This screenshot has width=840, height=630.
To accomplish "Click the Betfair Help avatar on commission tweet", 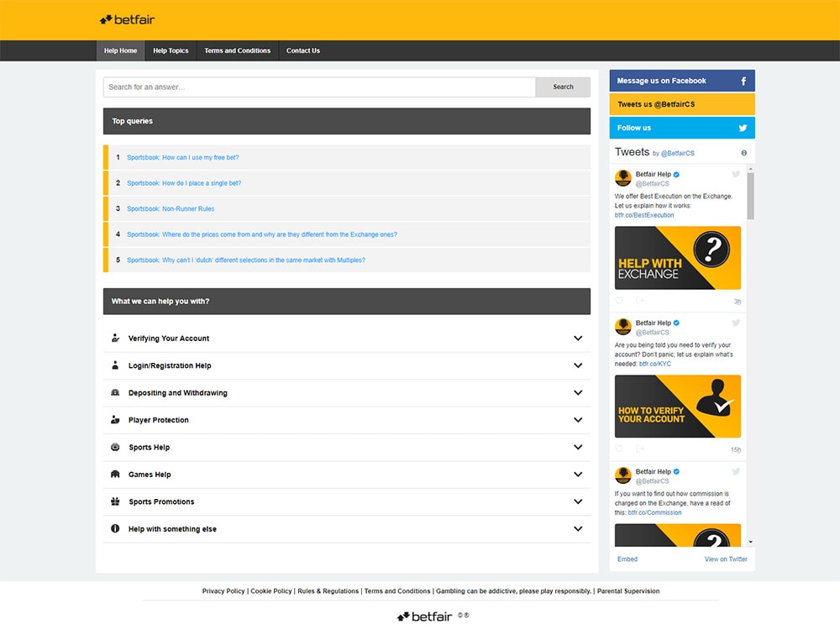I will click(623, 475).
